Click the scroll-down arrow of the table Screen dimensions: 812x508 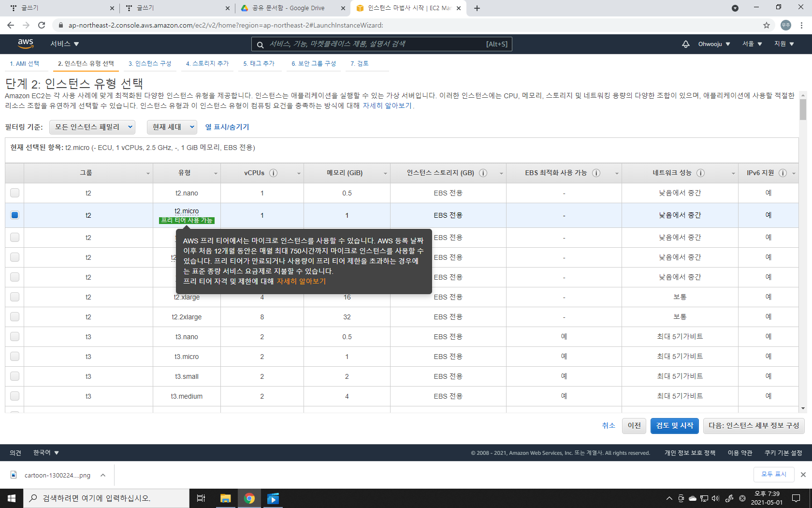coord(803,409)
